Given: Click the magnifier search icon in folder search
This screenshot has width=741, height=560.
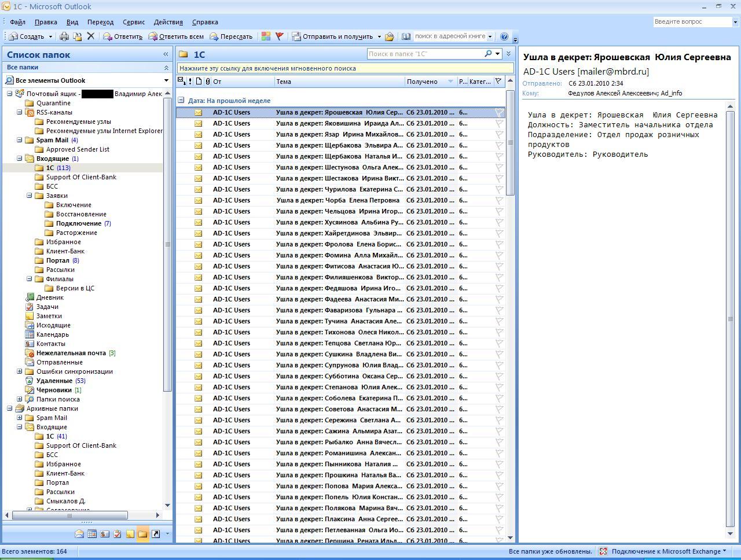Looking at the screenshot, I should click(489, 54).
